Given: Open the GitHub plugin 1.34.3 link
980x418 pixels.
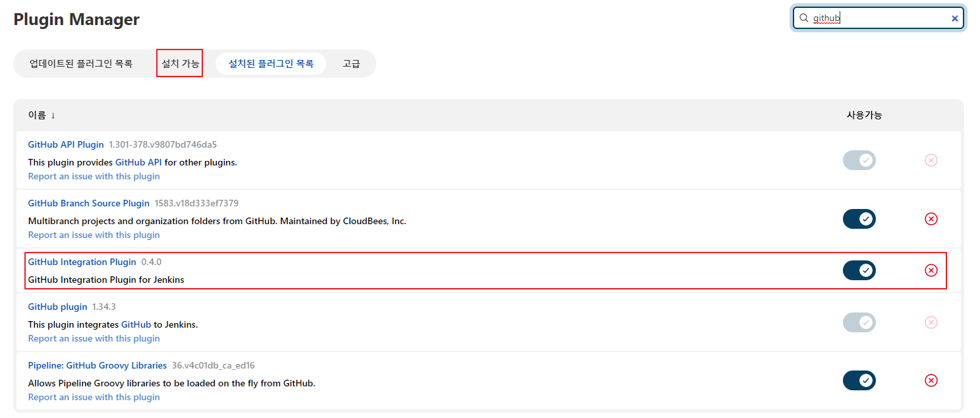Looking at the screenshot, I should (x=57, y=307).
